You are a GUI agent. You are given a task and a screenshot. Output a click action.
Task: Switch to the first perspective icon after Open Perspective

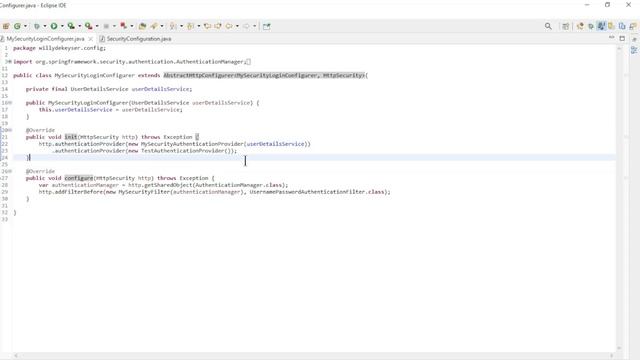(580, 26)
